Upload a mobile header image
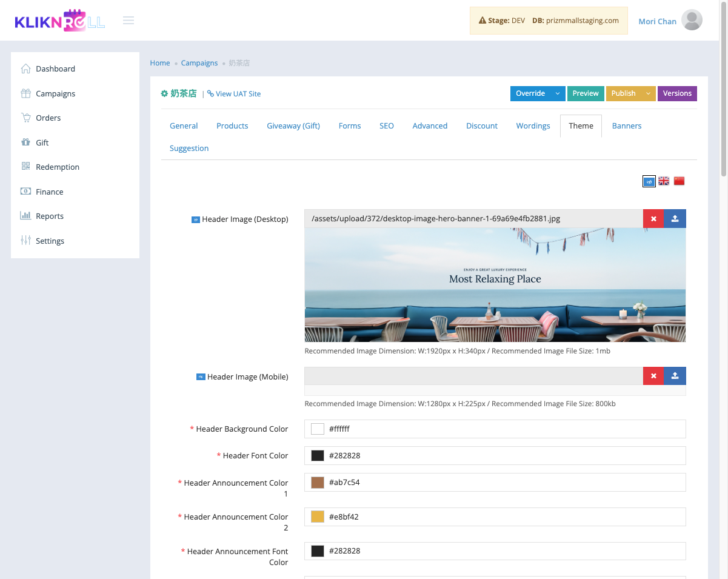 coord(675,376)
